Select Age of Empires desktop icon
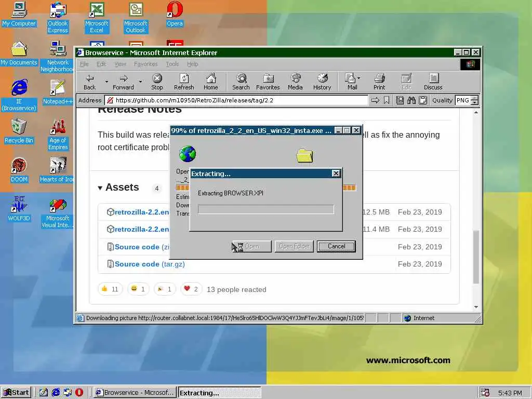532x399 pixels. pyautogui.click(x=58, y=135)
